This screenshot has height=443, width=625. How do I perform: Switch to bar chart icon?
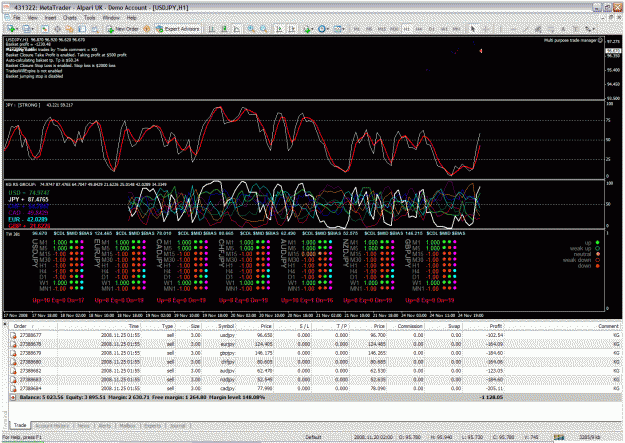[212, 29]
